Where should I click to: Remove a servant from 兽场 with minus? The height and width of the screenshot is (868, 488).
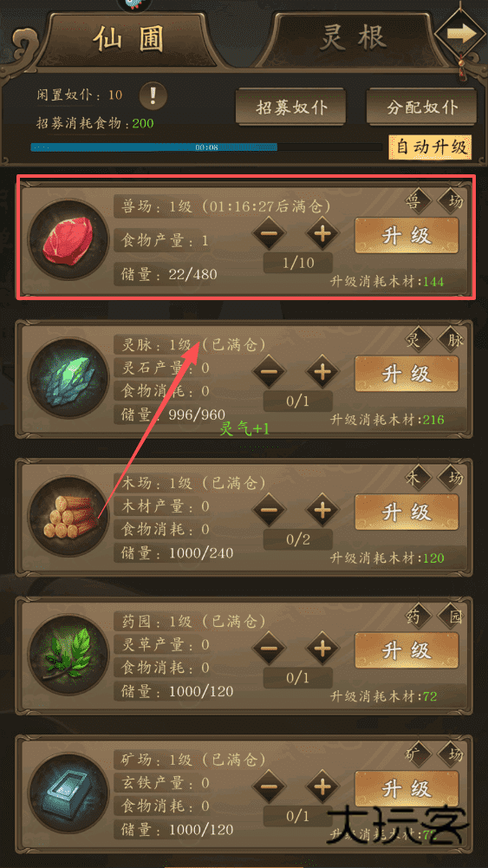(269, 233)
